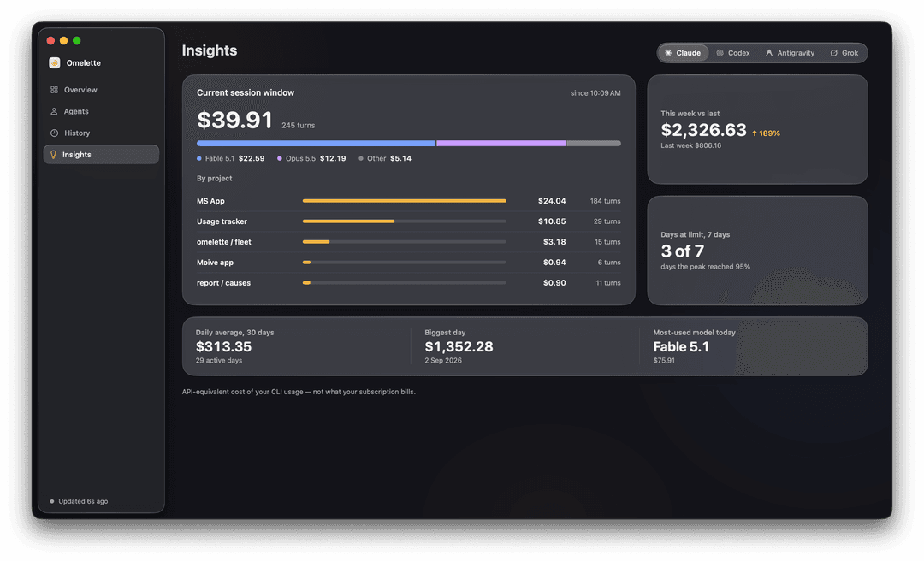
Task: Click the API-equivalent cost footnote
Action: (x=299, y=392)
